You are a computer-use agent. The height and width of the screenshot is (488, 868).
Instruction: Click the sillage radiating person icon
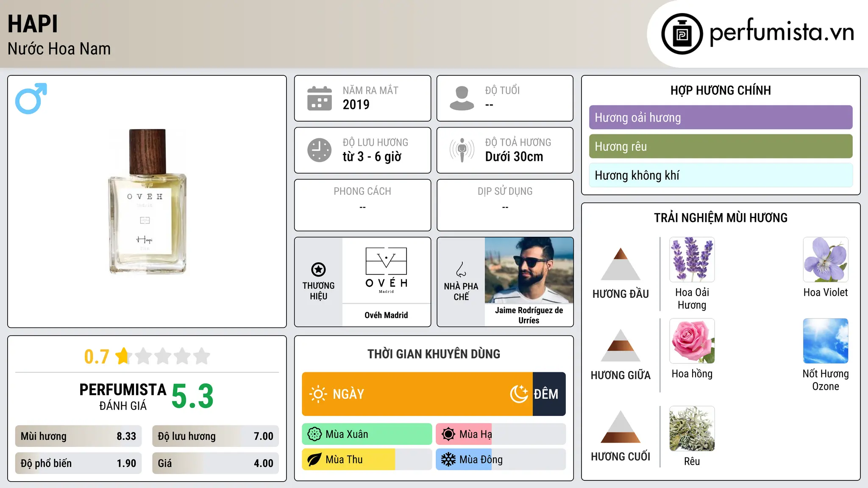462,150
